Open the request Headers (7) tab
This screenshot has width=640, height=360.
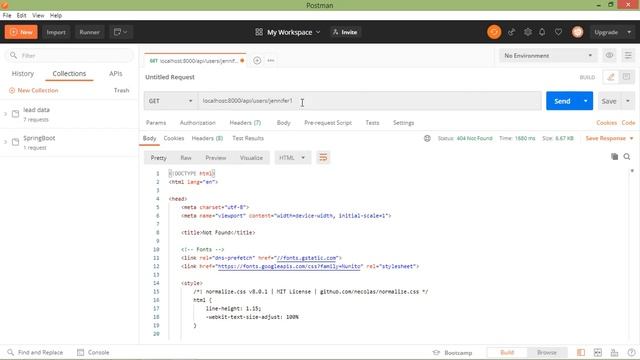click(x=245, y=123)
